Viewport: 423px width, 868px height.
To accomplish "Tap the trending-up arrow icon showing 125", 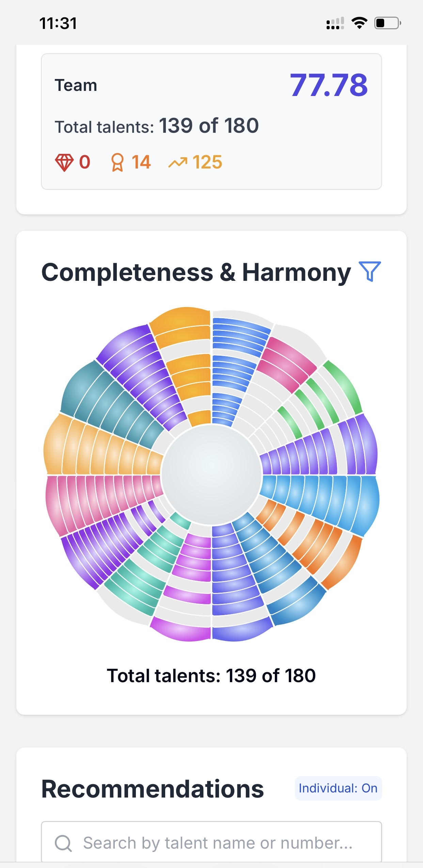I will 178,163.
